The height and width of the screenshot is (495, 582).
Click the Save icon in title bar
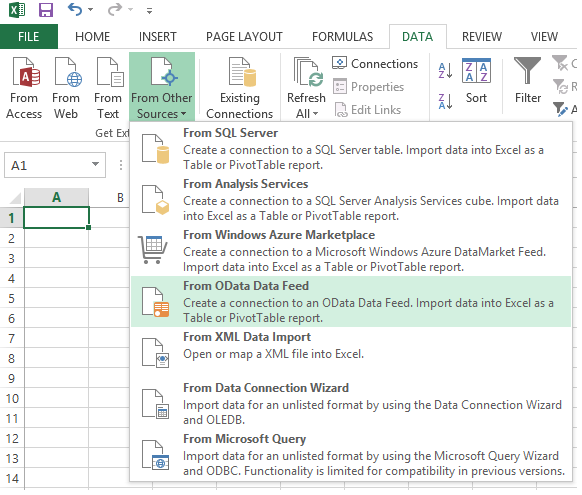(x=46, y=10)
